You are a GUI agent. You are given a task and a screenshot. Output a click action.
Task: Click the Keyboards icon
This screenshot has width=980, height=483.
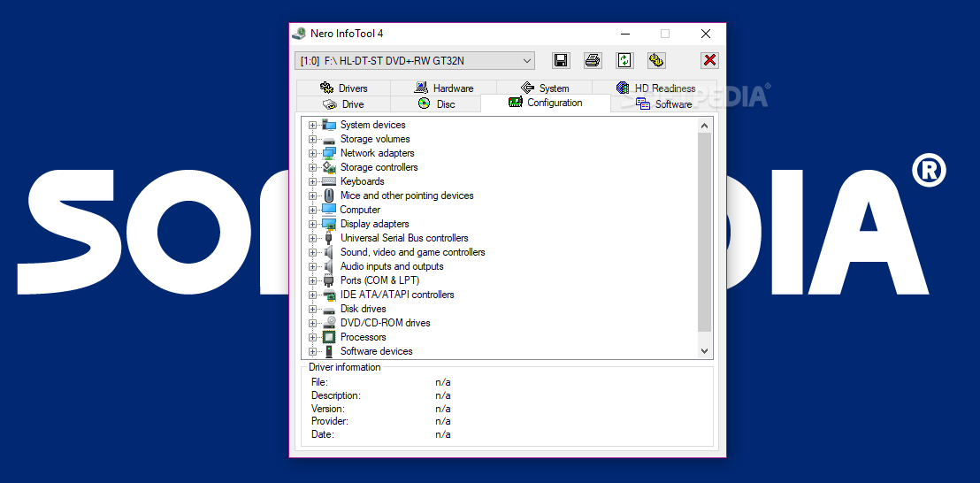329,182
